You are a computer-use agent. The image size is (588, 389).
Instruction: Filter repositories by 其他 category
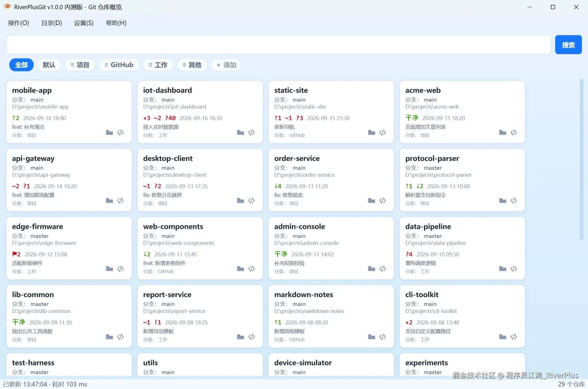(x=192, y=65)
